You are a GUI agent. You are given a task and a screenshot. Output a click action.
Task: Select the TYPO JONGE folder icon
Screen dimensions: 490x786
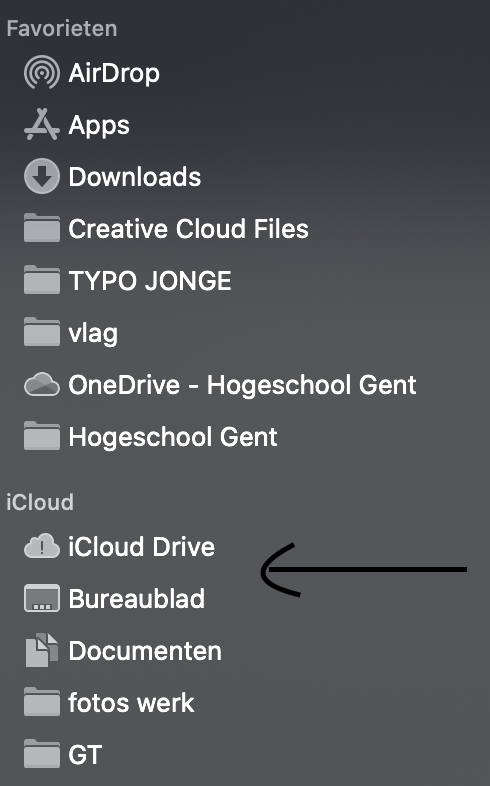pos(42,280)
